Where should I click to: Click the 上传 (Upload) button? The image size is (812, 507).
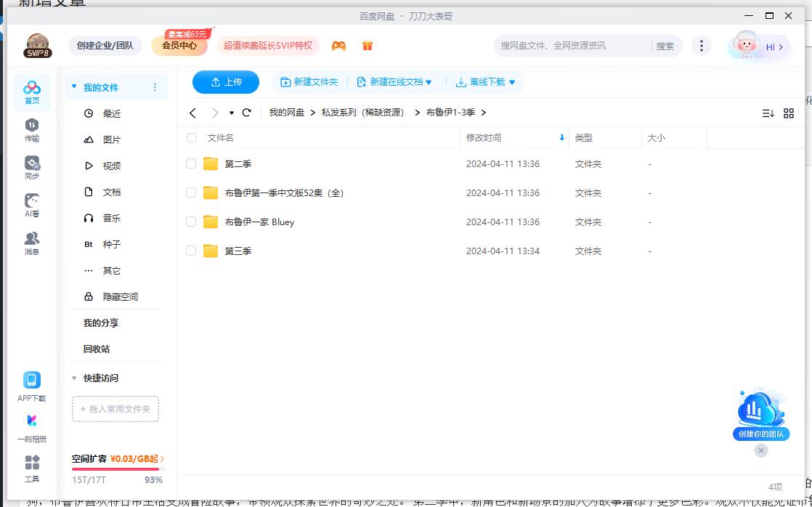(225, 81)
